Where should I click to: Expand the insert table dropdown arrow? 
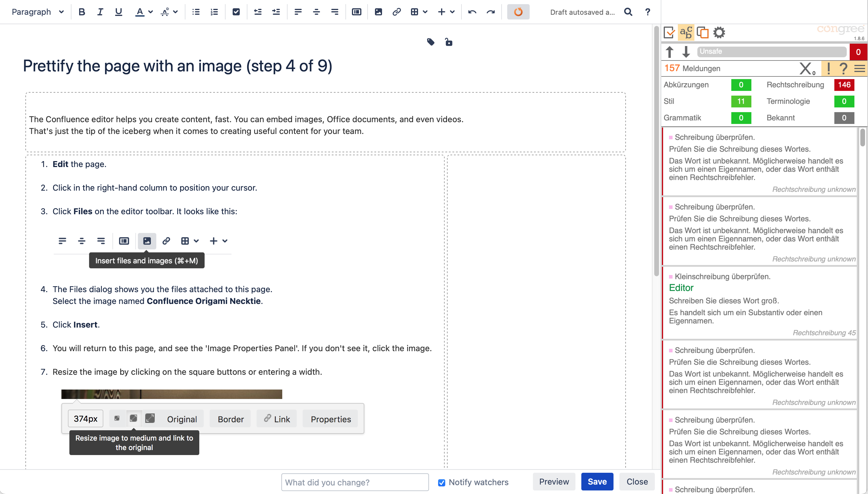click(x=425, y=12)
